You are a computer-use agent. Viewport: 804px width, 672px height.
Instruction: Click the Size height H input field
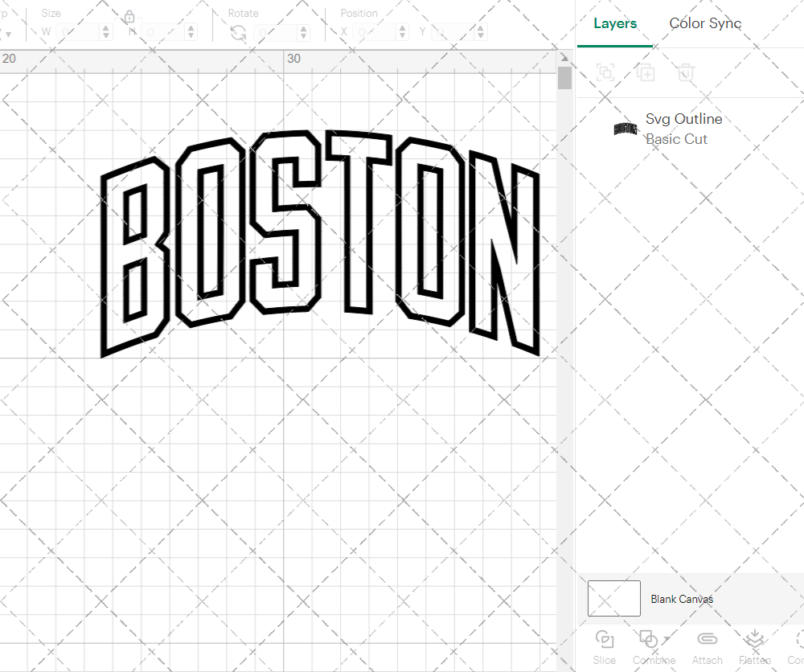[x=163, y=32]
